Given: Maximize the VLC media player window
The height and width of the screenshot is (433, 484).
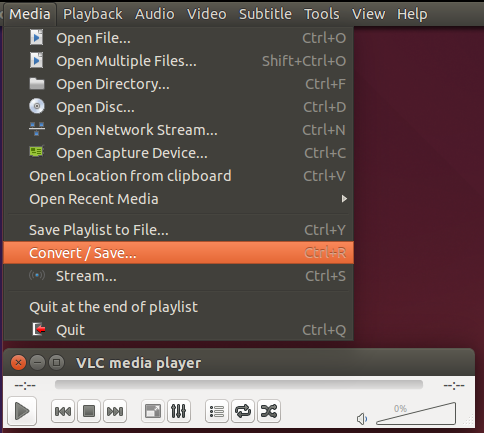Looking at the screenshot, I should (x=56, y=362).
